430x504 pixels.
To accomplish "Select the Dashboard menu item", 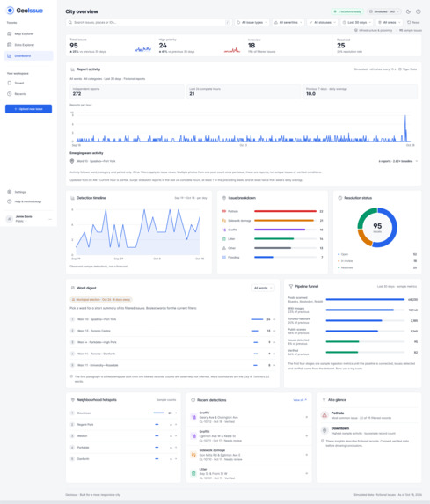I will click(28, 56).
